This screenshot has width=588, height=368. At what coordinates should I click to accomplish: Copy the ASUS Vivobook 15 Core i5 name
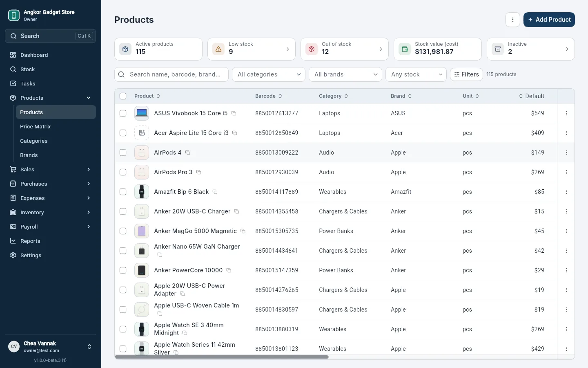[234, 113]
